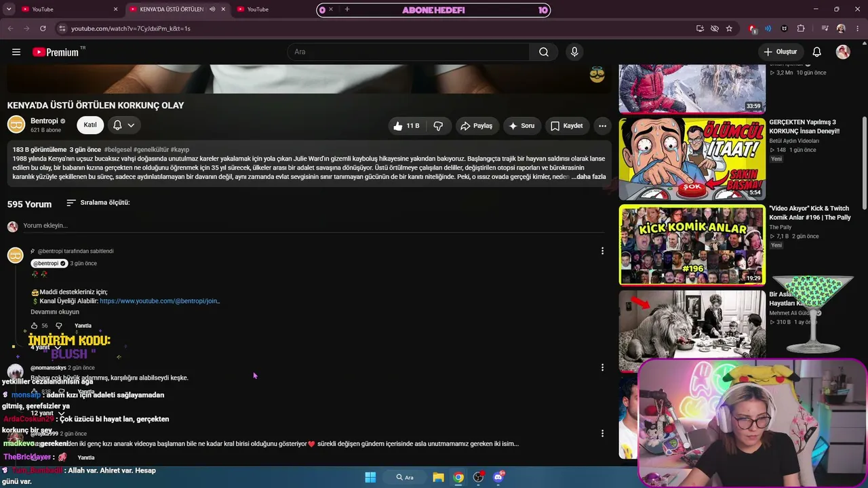Click the #genelkültür hashtag

(151, 150)
